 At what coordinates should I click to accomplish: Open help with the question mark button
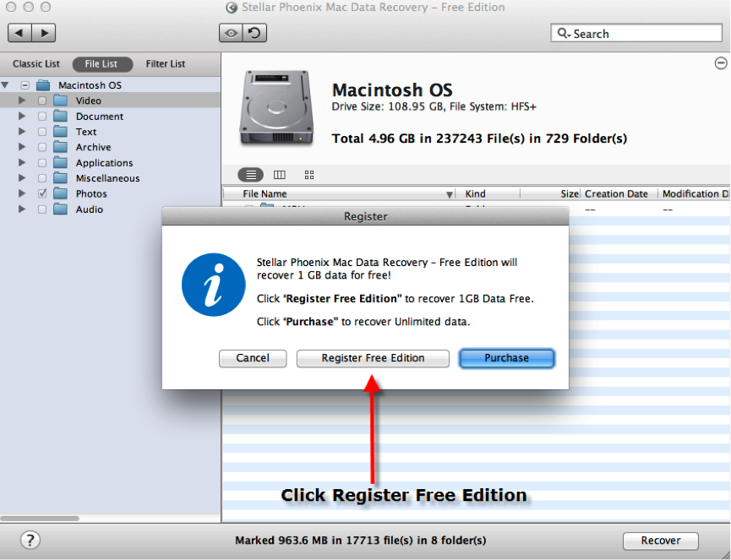(30, 541)
